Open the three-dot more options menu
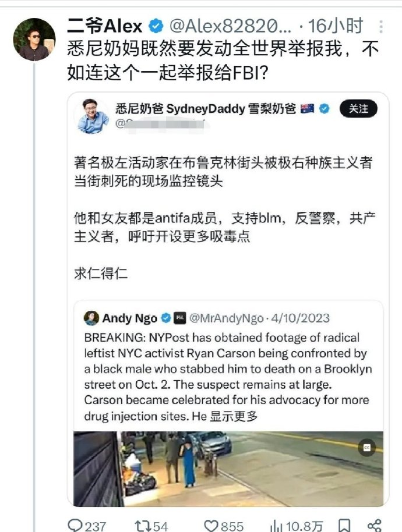 [381, 26]
